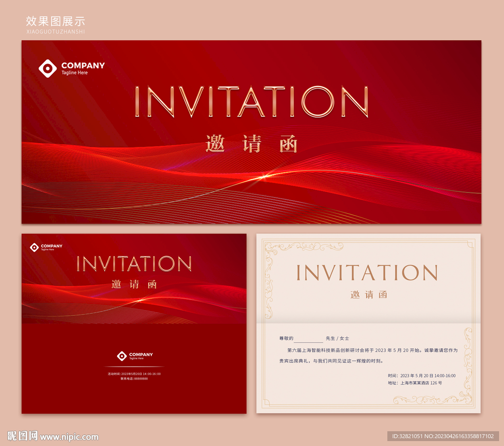Click the diamond logo at top of red card
Viewport: 504px width, 446px height.
pyautogui.click(x=34, y=247)
